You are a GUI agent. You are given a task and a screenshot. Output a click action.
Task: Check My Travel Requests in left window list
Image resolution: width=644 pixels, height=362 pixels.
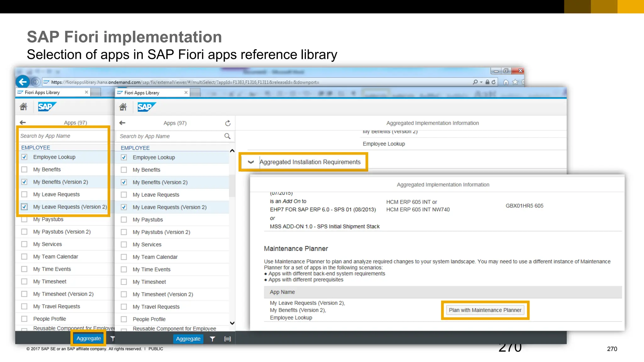[24, 306]
